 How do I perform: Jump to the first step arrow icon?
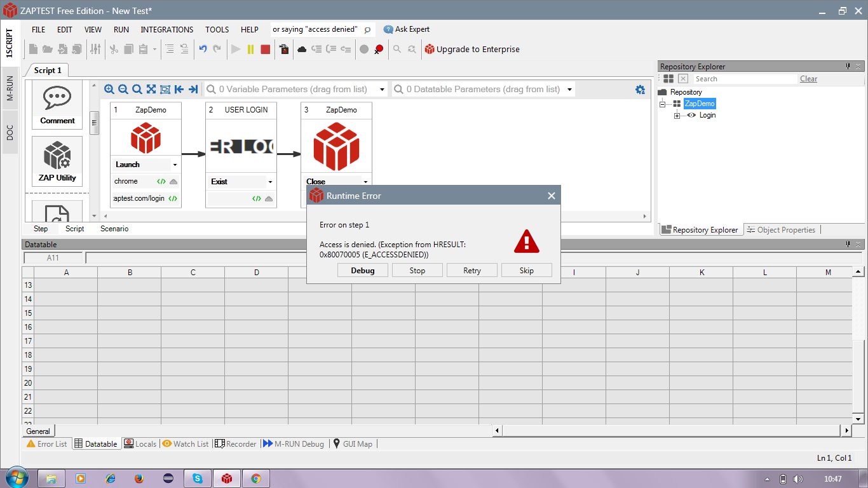pos(179,90)
